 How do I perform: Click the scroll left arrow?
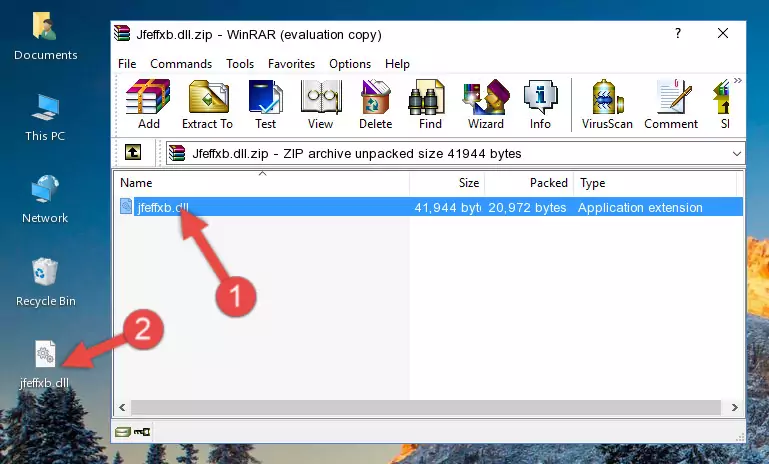pos(122,407)
